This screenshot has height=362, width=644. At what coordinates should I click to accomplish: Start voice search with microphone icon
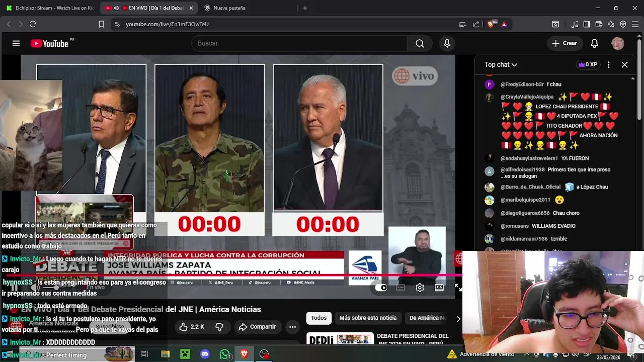coord(447,44)
